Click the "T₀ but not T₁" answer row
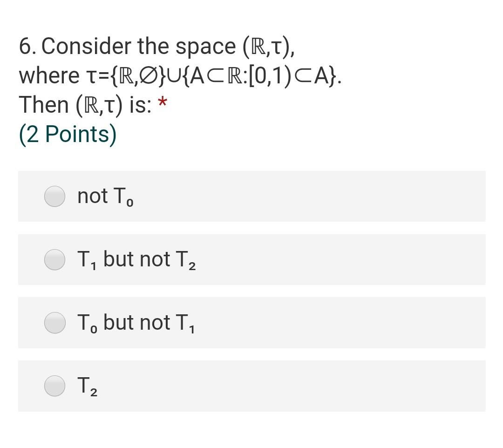Viewport: 503px width, 448px height. (x=251, y=323)
